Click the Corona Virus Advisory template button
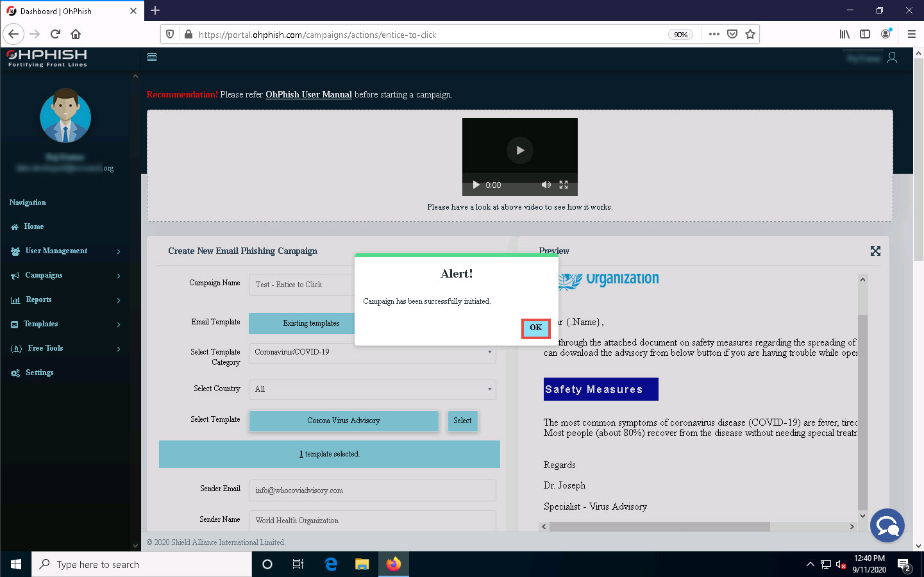Viewport: 924px width, 577px height. point(344,421)
